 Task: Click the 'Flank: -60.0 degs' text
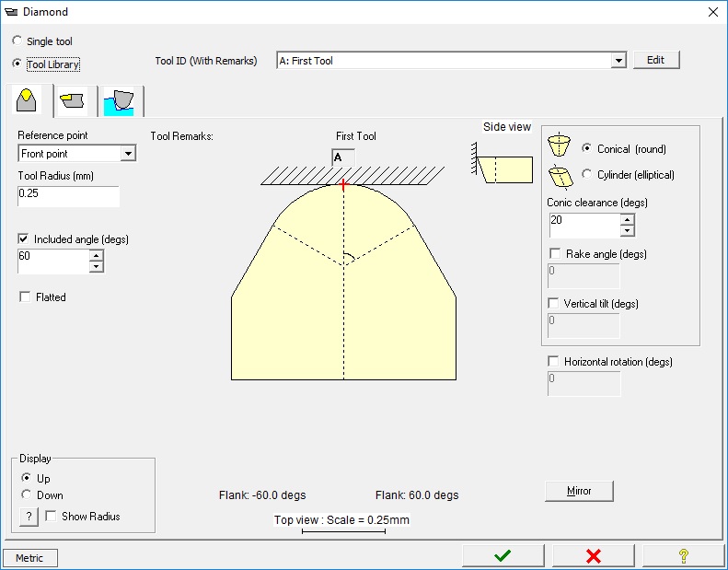click(262, 495)
